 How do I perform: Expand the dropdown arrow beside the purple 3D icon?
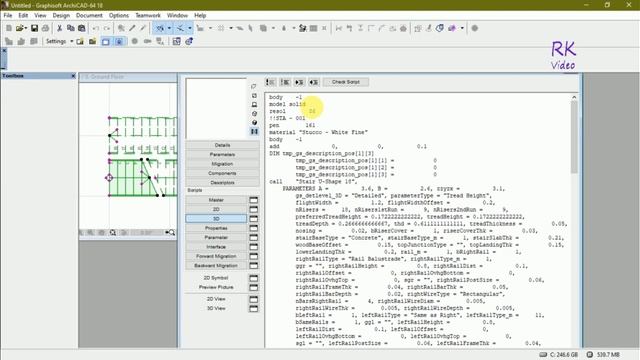(462, 28)
